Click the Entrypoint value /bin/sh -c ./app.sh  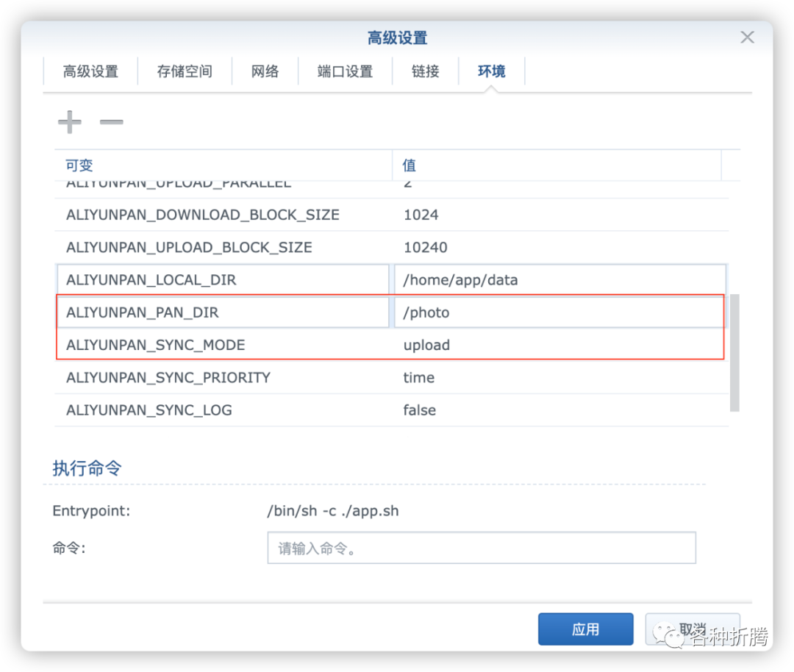pos(333,510)
